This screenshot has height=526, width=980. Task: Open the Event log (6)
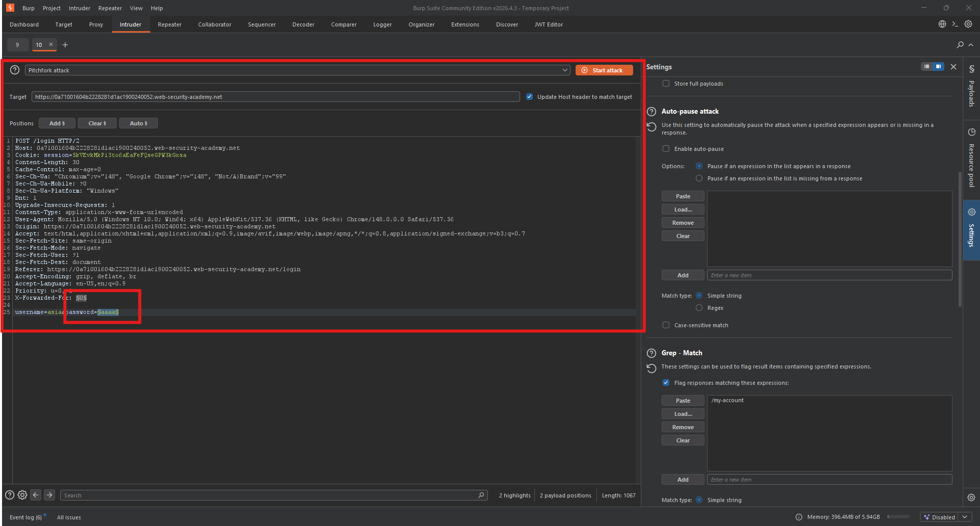[25, 517]
